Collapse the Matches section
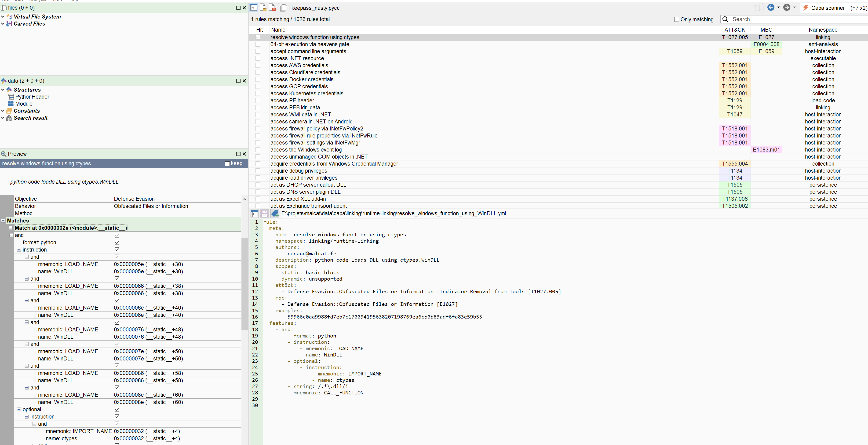 tap(3, 221)
